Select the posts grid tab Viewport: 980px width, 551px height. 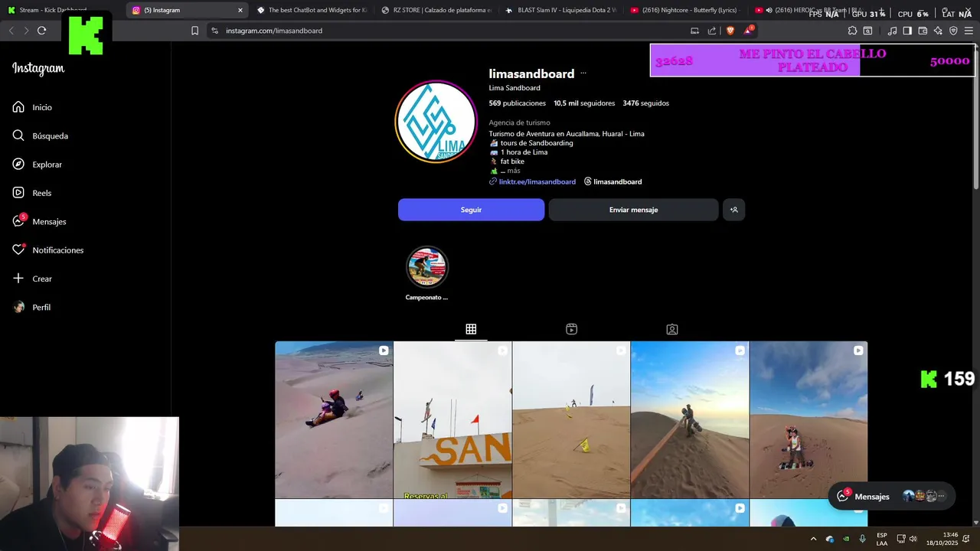coord(471,329)
